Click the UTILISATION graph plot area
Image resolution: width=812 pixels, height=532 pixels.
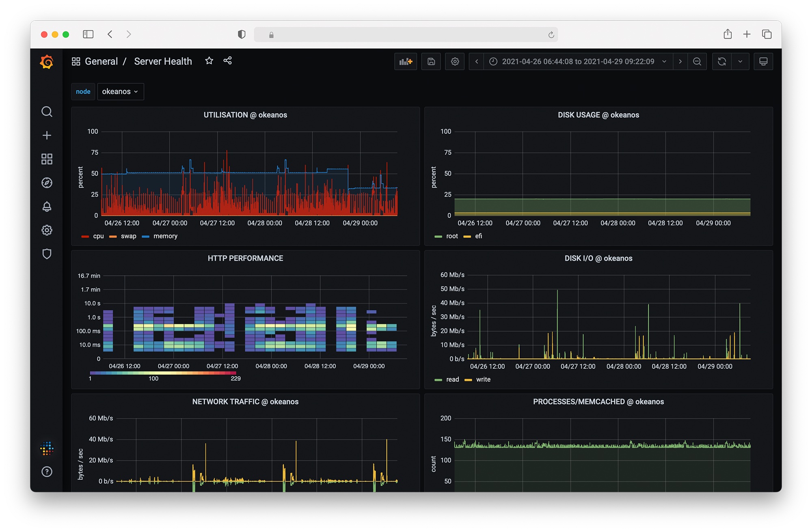249,173
